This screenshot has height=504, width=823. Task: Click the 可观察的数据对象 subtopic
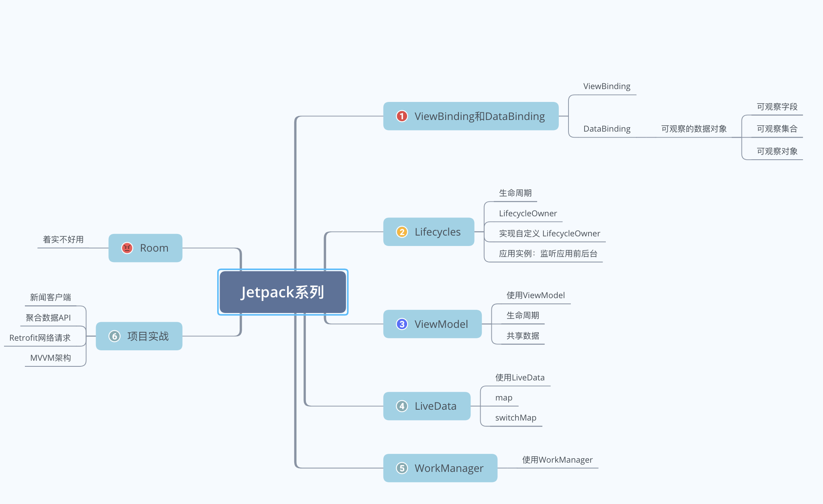[x=694, y=129]
